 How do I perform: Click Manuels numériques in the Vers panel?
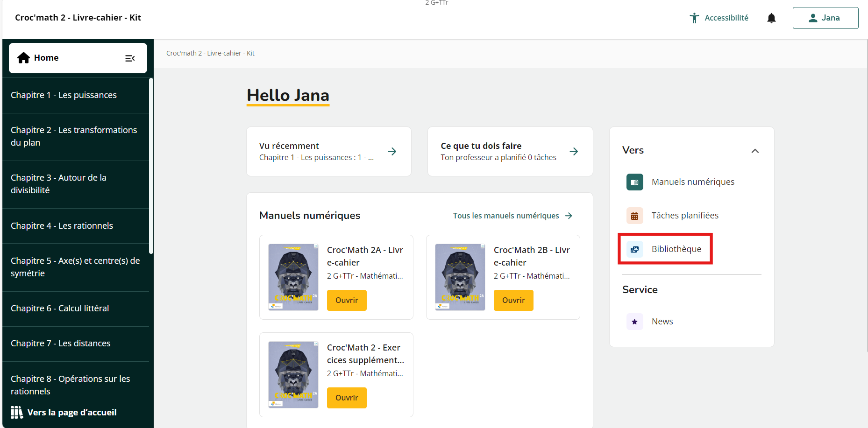693,182
